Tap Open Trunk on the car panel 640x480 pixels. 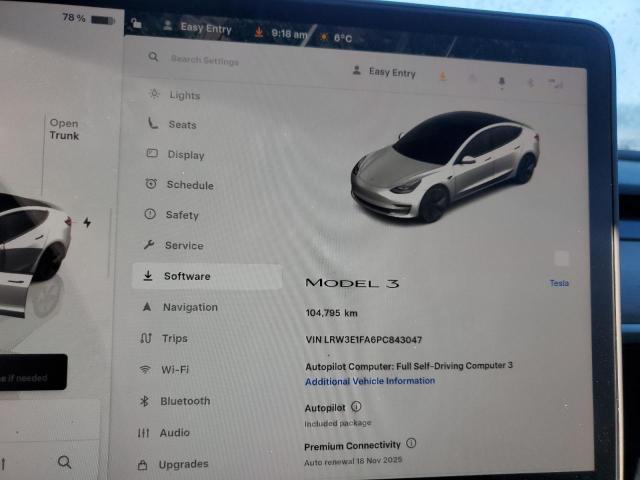click(x=64, y=129)
